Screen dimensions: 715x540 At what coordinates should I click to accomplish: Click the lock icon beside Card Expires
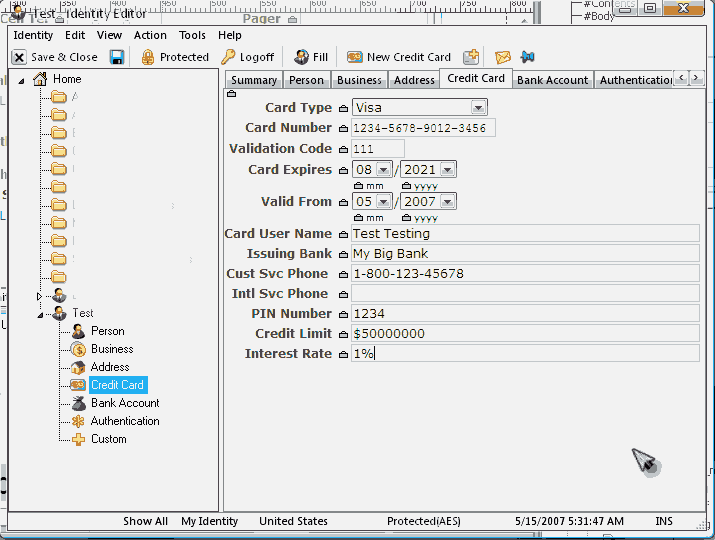(343, 170)
